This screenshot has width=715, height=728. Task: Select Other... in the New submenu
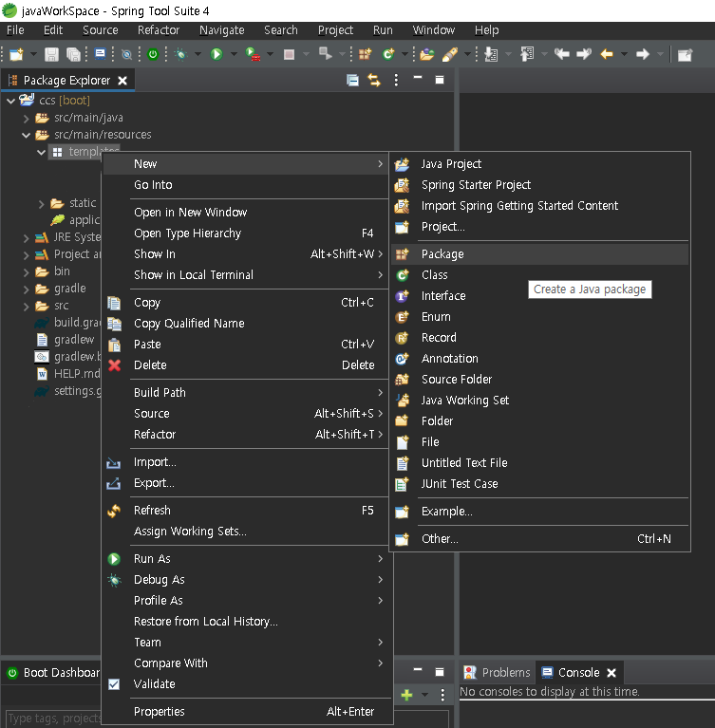click(x=540, y=539)
